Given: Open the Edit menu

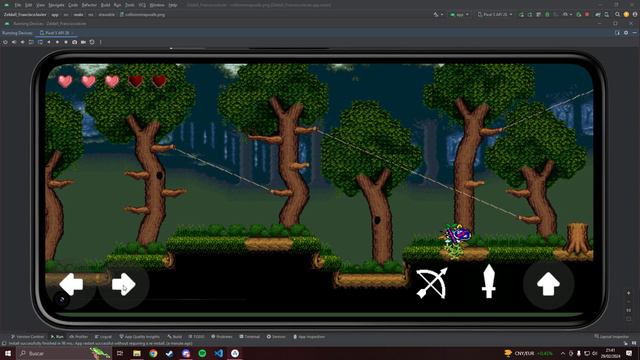Looking at the screenshot, I should tap(28, 5).
